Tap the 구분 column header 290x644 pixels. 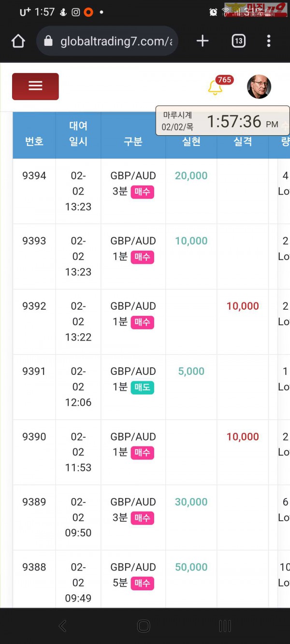point(133,141)
